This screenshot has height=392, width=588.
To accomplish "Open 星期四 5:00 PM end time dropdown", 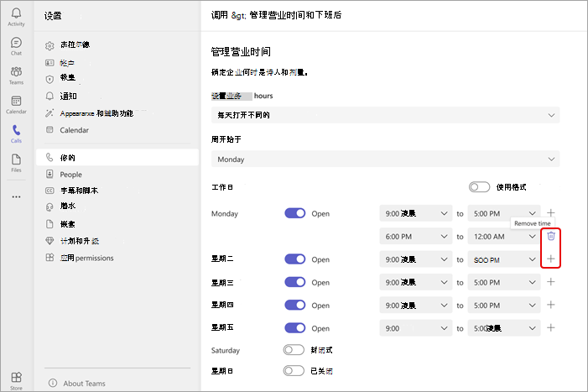I will click(x=504, y=306).
